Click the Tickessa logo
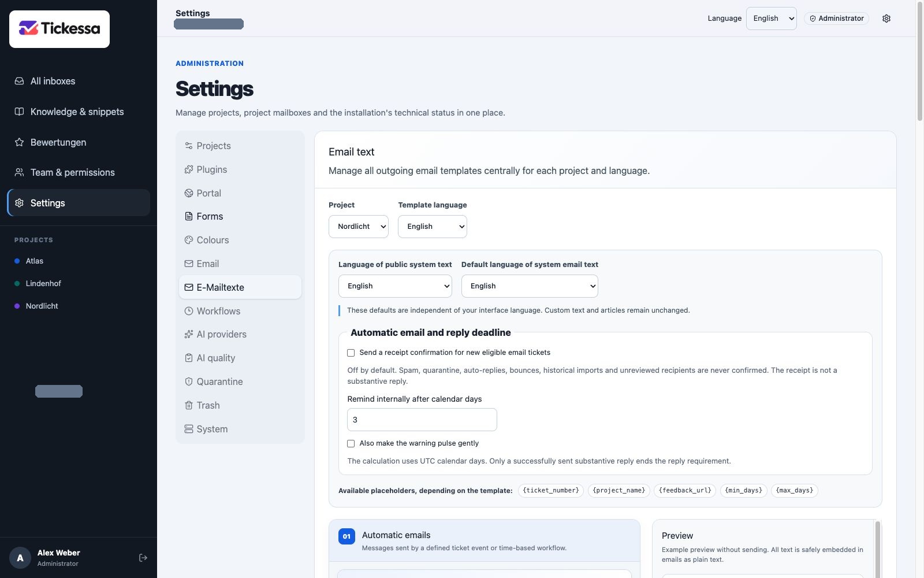This screenshot has width=924, height=578. click(x=59, y=29)
